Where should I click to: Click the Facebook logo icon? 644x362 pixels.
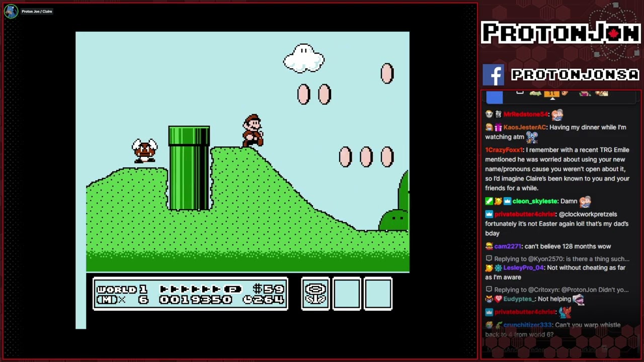494,75
